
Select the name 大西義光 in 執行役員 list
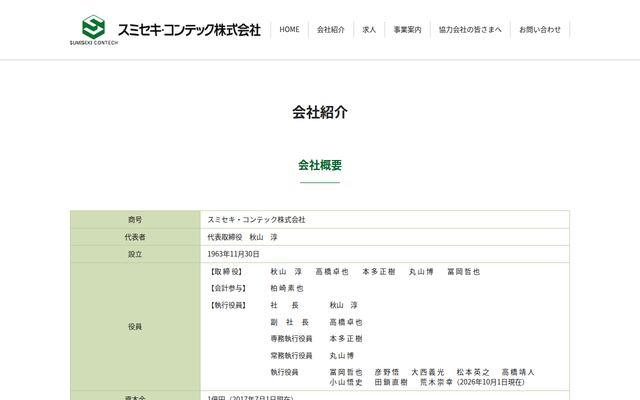coord(428,372)
